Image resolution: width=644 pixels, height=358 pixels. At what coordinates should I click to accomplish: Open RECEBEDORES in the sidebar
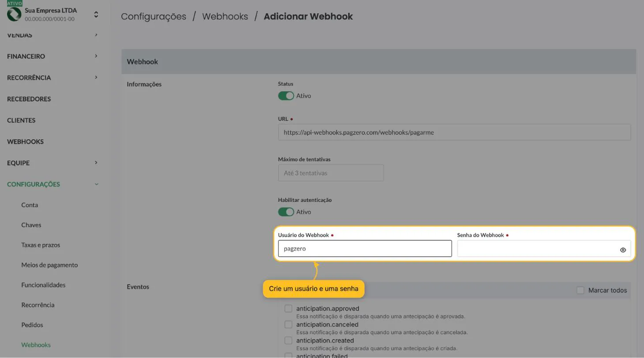(x=29, y=99)
